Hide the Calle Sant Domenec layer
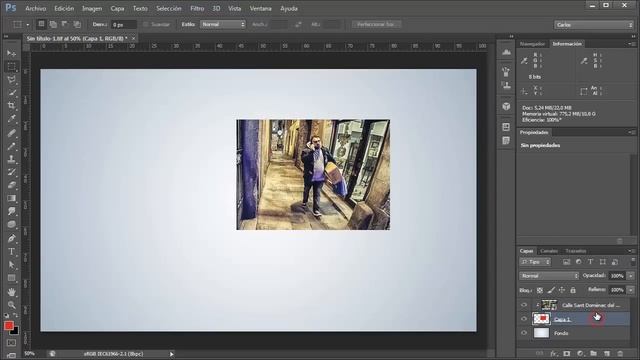The image size is (640, 360). click(x=524, y=305)
